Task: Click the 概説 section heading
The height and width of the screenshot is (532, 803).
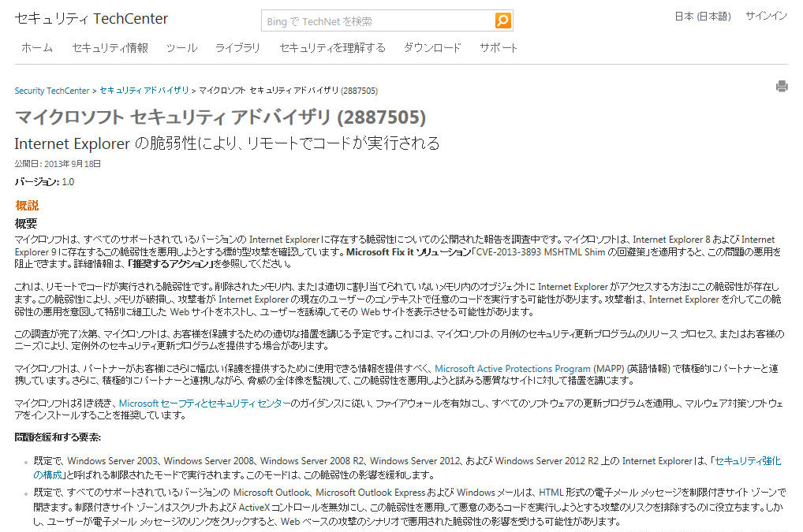Action: (27, 206)
